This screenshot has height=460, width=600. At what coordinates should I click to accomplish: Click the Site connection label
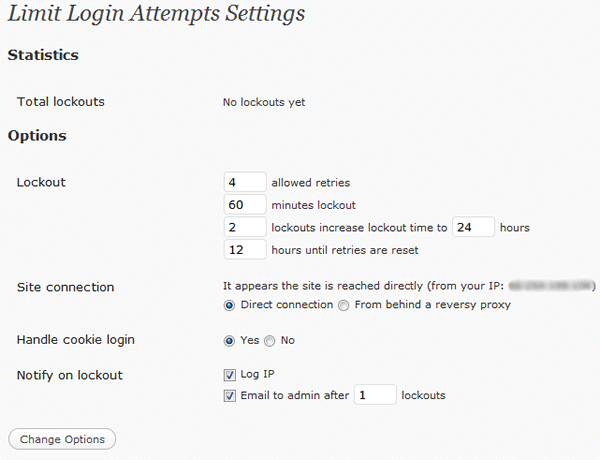pos(66,287)
